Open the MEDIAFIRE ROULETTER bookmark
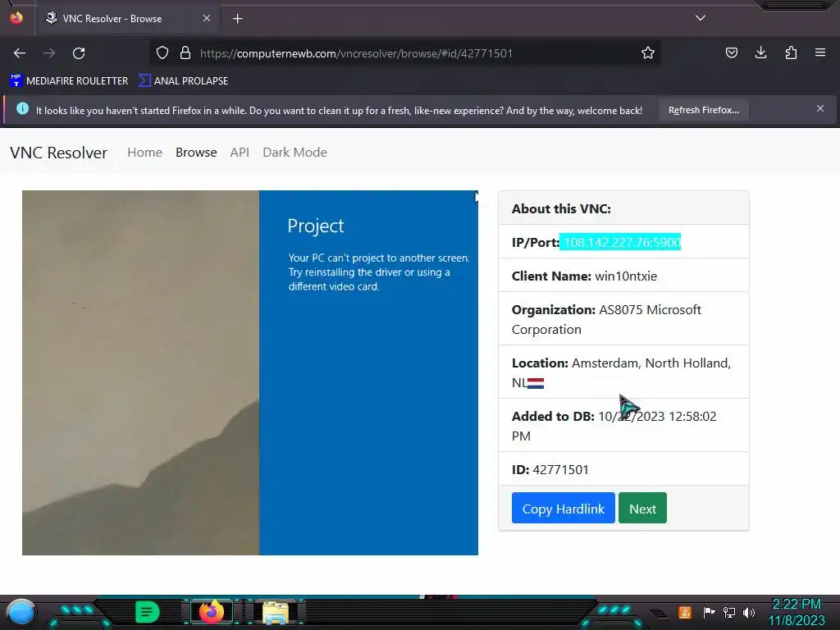The height and width of the screenshot is (630, 840). (x=69, y=81)
